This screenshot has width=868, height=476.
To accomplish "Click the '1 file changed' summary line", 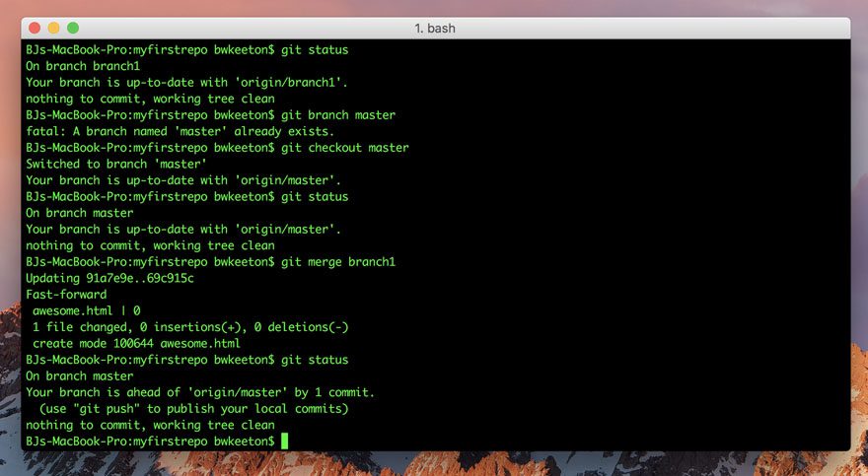I will coord(190,327).
